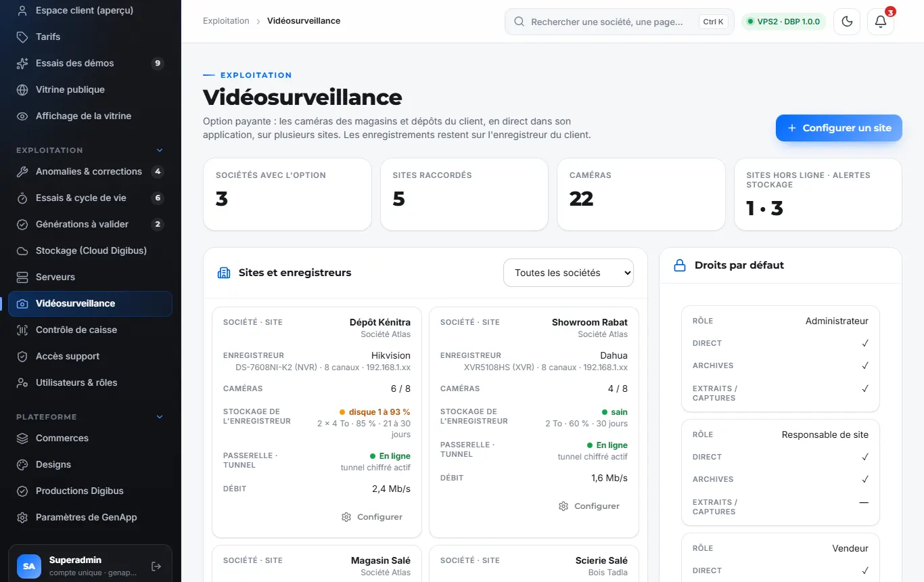The height and width of the screenshot is (582, 924).
Task: Configure the Dépôt Kénitra site
Action: [x=372, y=517]
